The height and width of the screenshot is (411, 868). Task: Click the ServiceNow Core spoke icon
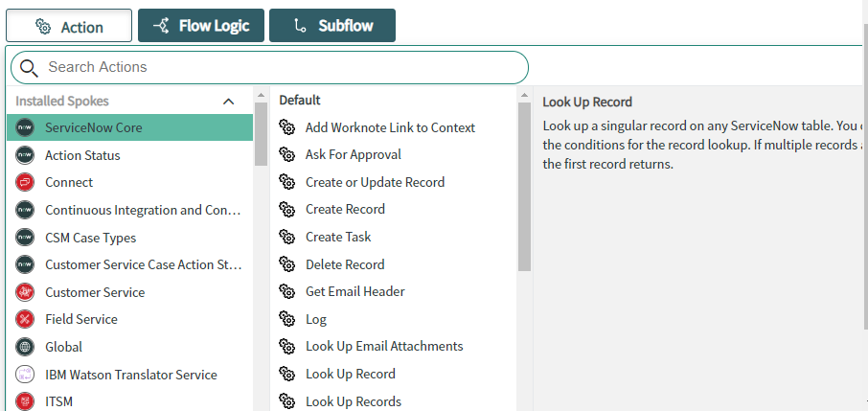(25, 127)
